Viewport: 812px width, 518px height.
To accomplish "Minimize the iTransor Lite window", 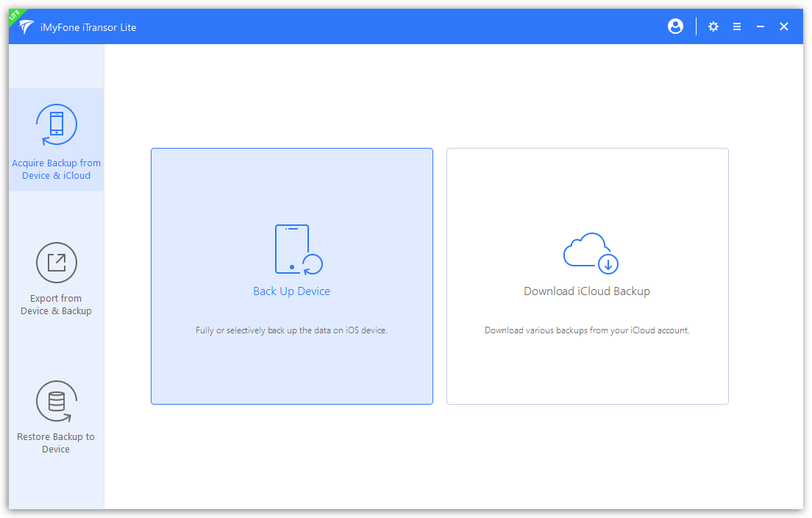I will coord(761,26).
